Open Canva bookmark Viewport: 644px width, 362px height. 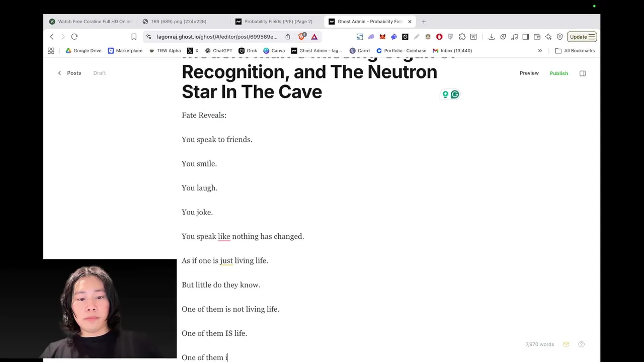coord(274,51)
